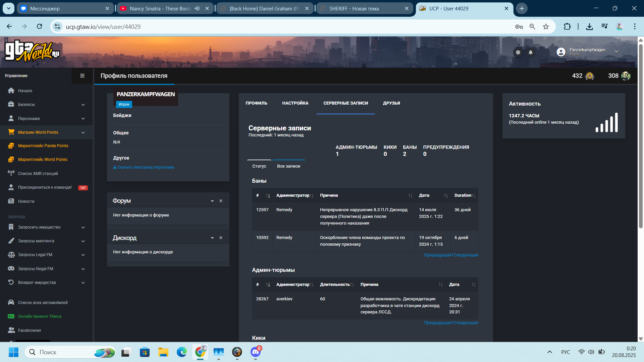
Task: Close the Форум panel
Action: [x=221, y=201]
